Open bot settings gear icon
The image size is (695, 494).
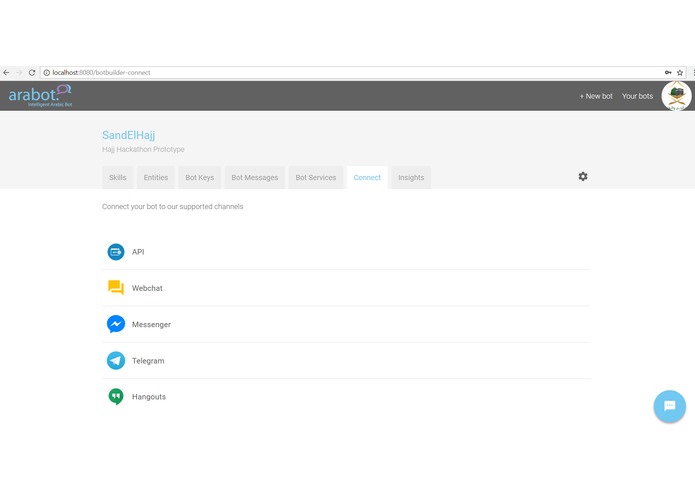click(583, 176)
